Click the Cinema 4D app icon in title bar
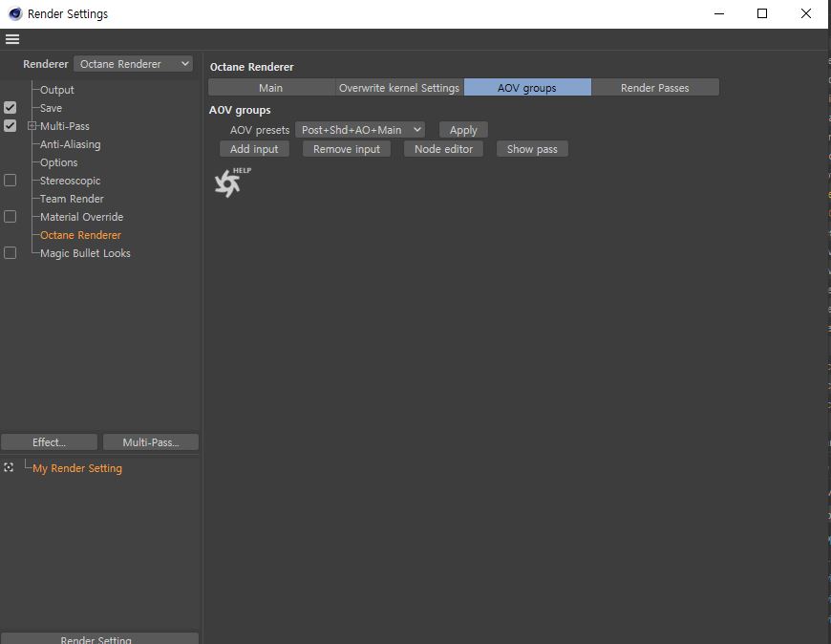 [15, 13]
